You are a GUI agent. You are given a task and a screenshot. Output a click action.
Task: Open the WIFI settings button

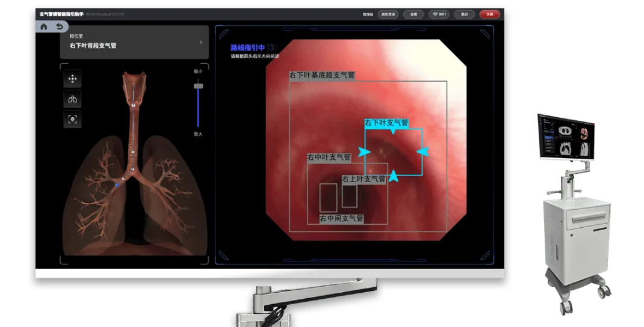(439, 14)
